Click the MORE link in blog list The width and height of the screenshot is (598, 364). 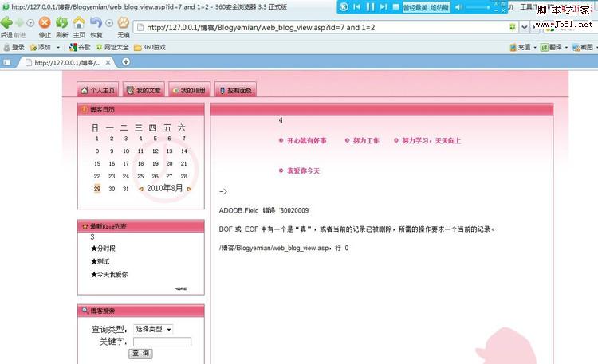(x=180, y=288)
